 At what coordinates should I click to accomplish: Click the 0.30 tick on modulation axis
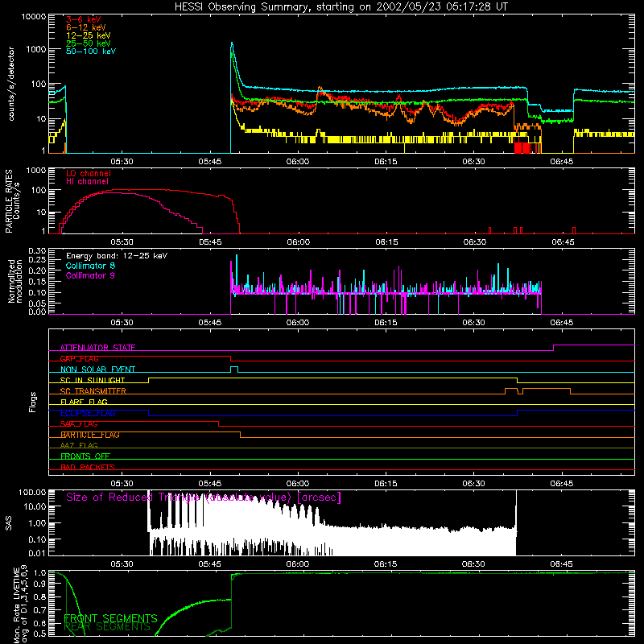(37, 250)
